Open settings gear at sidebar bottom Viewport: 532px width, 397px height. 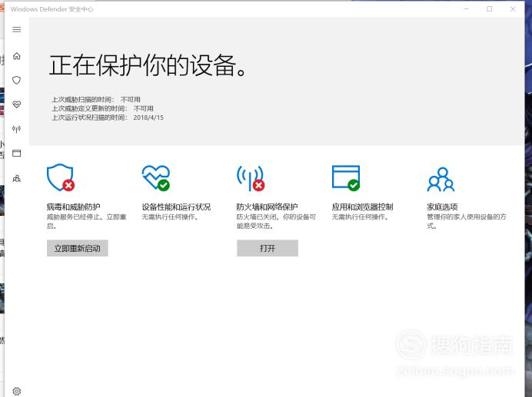click(17, 391)
